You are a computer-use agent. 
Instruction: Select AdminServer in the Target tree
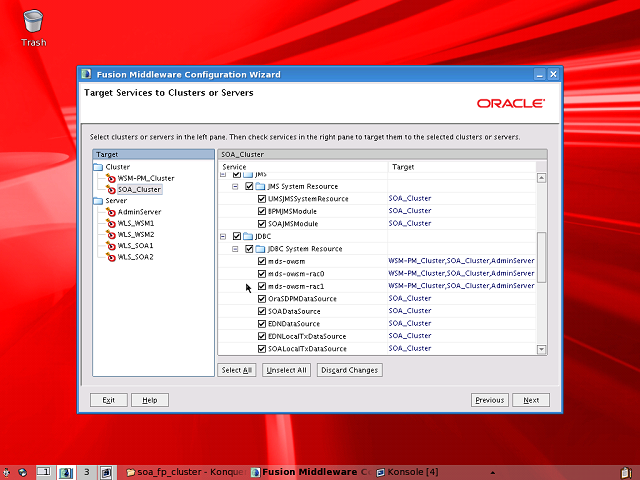[x=139, y=212]
